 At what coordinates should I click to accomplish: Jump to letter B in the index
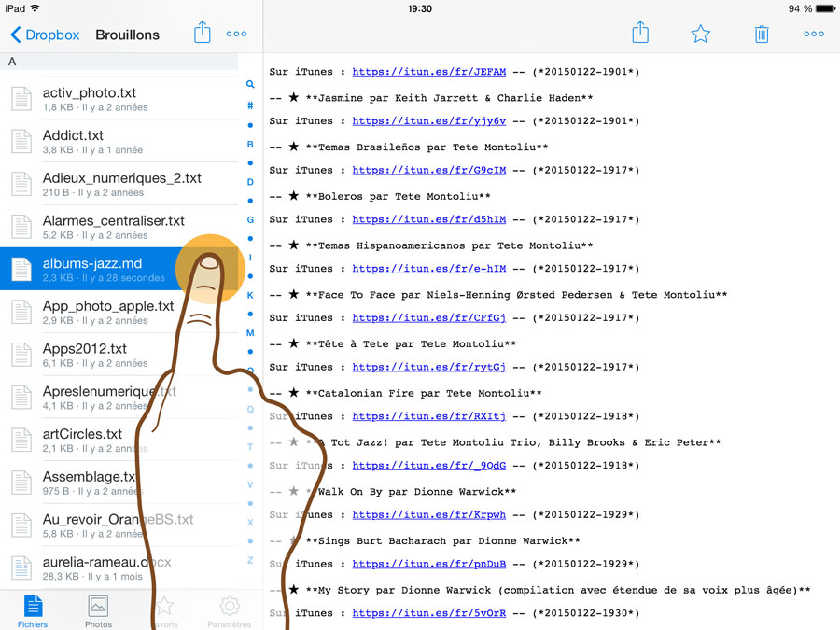point(250,144)
